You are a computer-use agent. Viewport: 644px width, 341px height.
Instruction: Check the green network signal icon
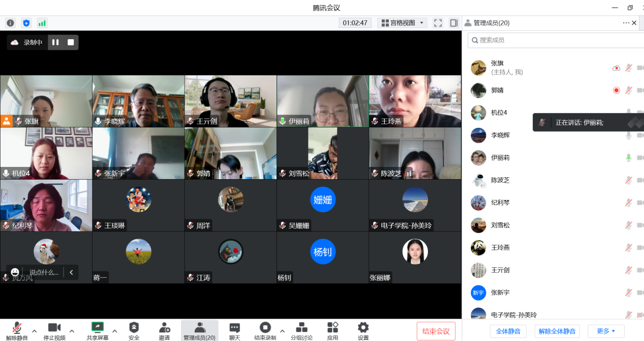[x=42, y=23]
